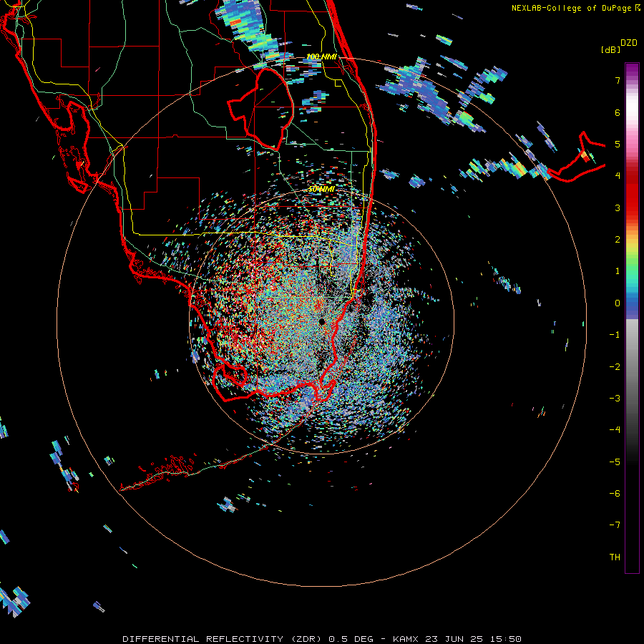This screenshot has height=644, width=644.
Task: Click the -6 tick label on the color scale
Action: [x=615, y=494]
